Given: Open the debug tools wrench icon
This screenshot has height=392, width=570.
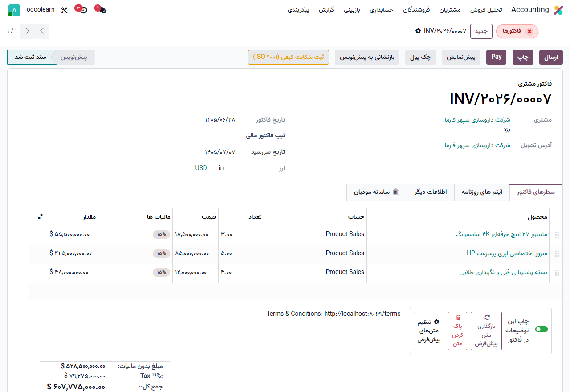Looking at the screenshot, I should coord(64,10).
